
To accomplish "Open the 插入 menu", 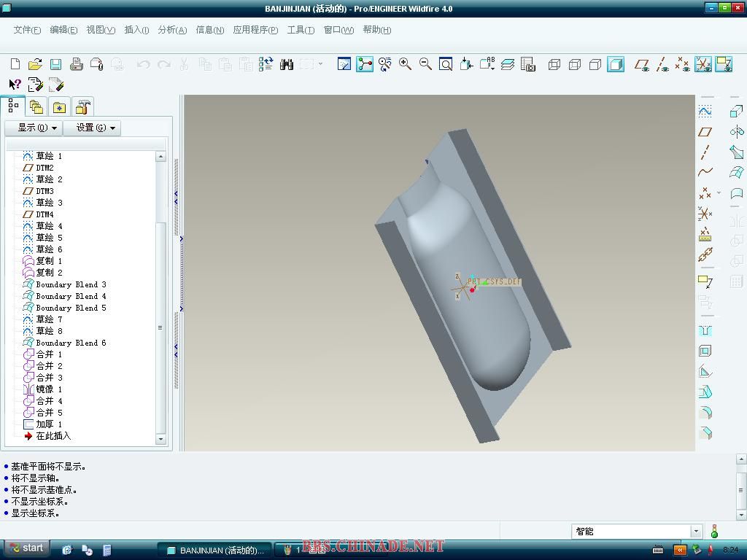I will pyautogui.click(x=136, y=30).
